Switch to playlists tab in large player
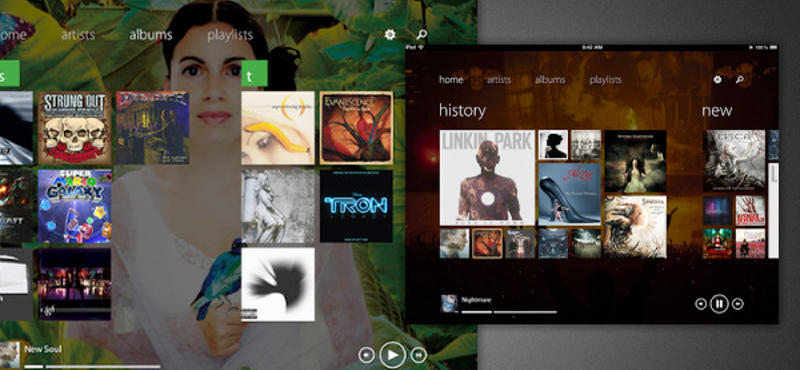The image size is (800, 370). click(x=230, y=35)
